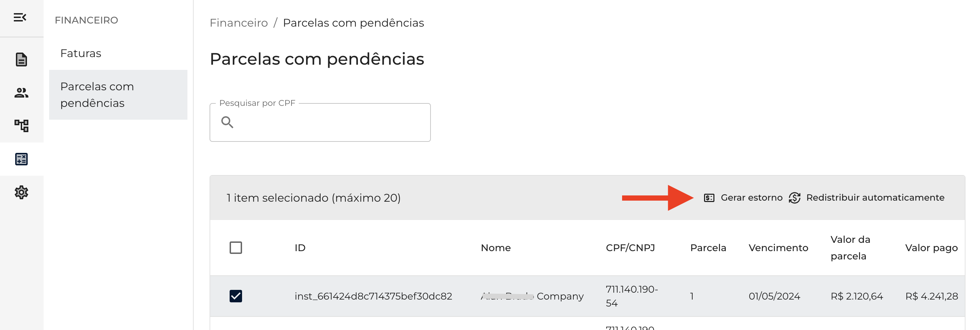980x330 pixels.
Task: Click the search magnifier icon
Action: (x=227, y=122)
